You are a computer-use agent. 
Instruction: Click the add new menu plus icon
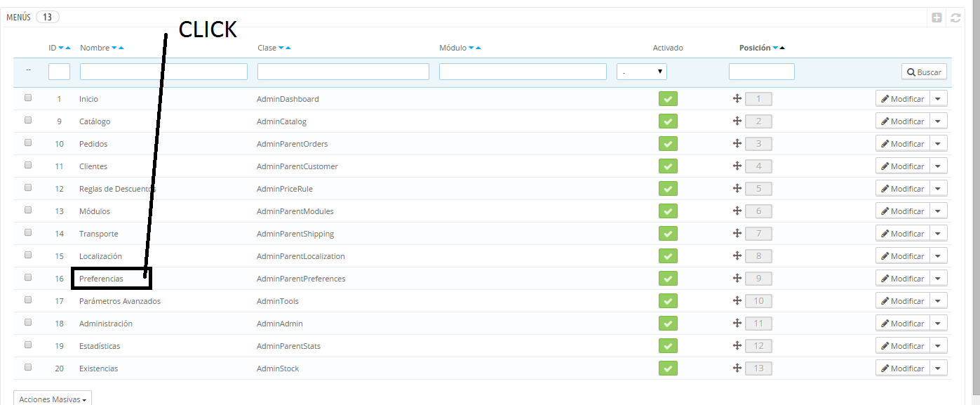[x=937, y=18]
